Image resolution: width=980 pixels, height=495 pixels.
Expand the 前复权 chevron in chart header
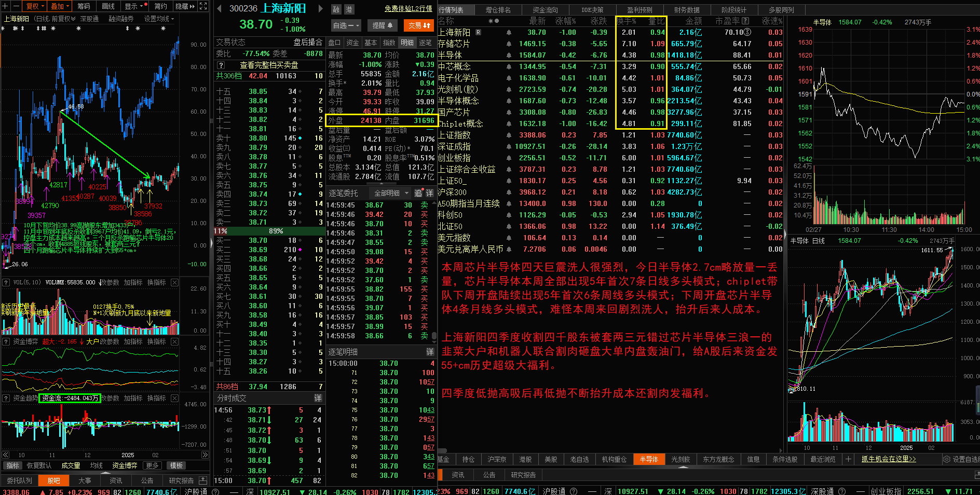73,19
